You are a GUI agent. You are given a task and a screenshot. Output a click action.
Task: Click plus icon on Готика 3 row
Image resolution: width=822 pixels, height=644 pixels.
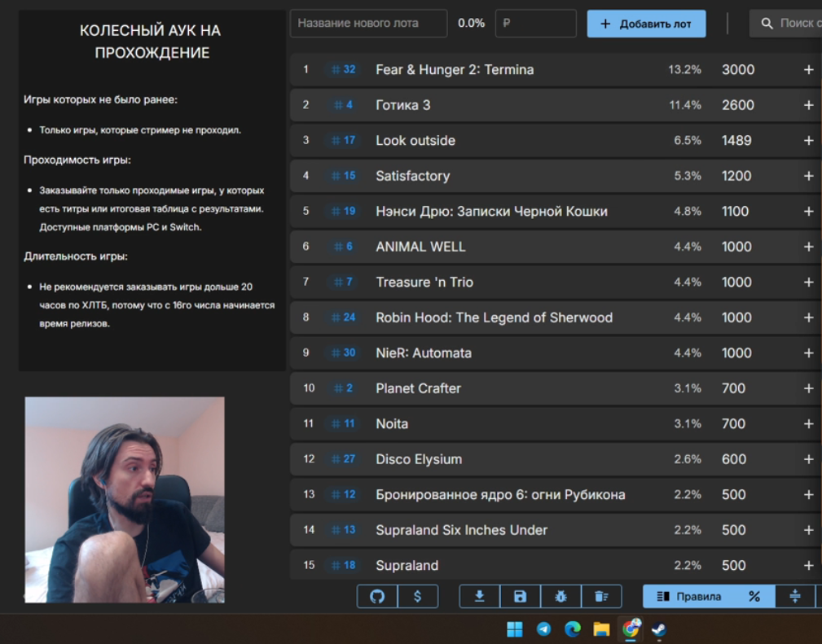[x=808, y=105]
